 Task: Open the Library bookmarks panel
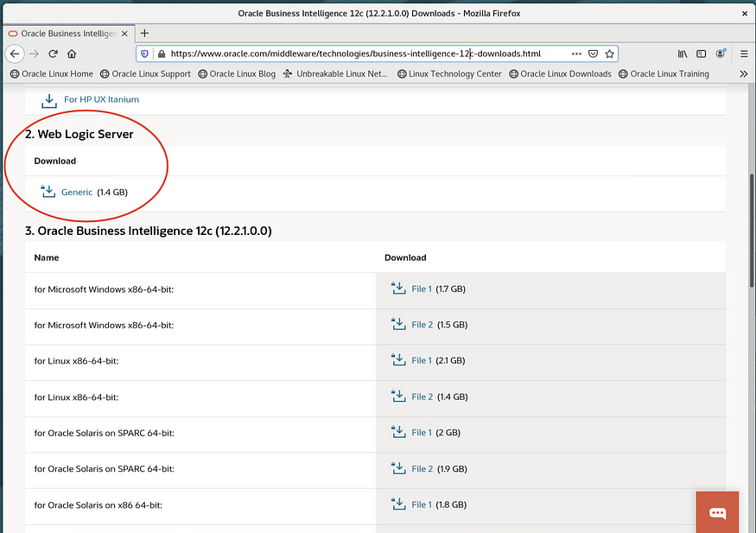pos(683,54)
